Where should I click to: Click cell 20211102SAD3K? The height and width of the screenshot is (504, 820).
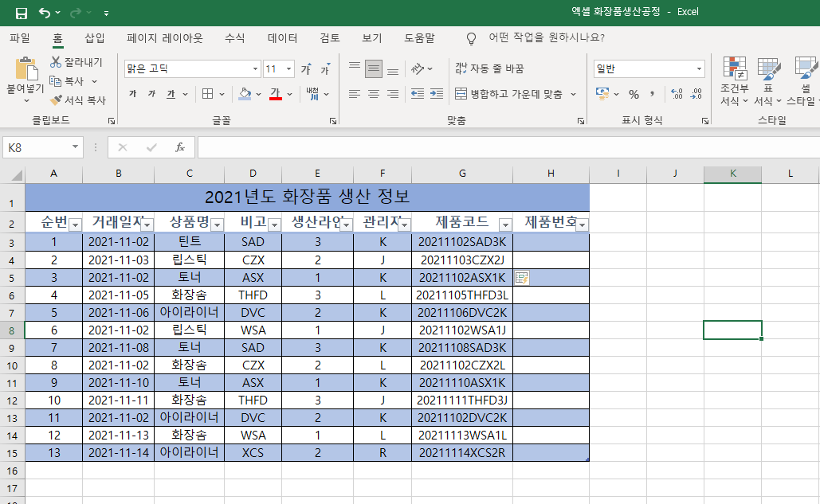(x=462, y=242)
